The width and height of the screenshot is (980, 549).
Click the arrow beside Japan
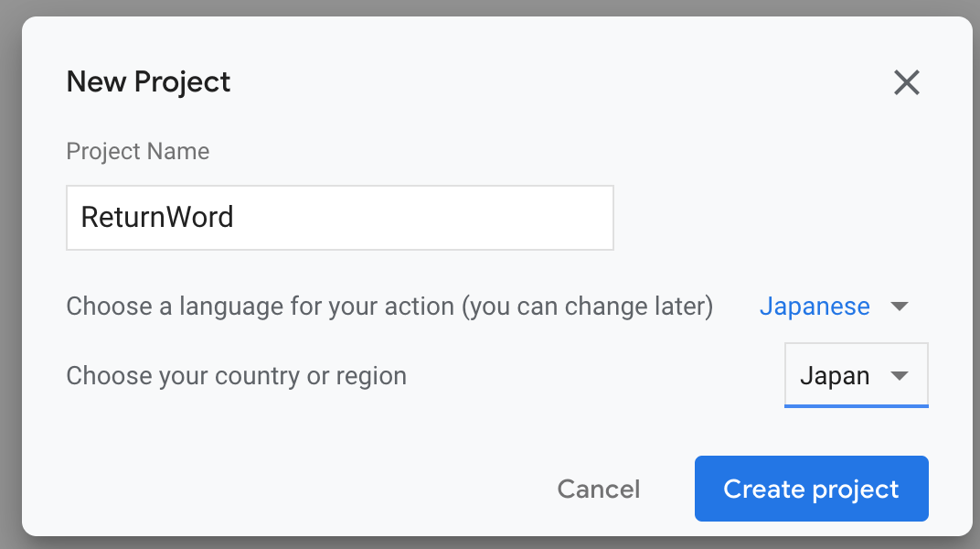pyautogui.click(x=900, y=376)
